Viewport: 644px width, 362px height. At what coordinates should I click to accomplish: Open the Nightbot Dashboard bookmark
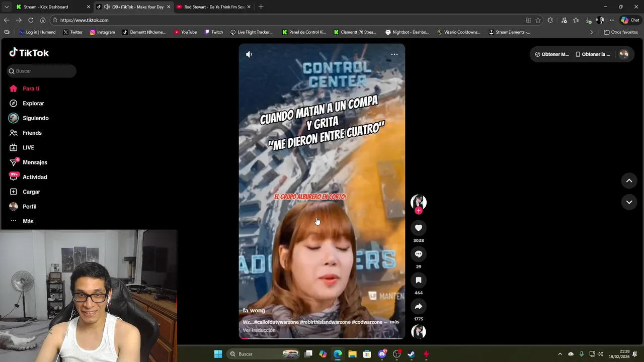408,32
